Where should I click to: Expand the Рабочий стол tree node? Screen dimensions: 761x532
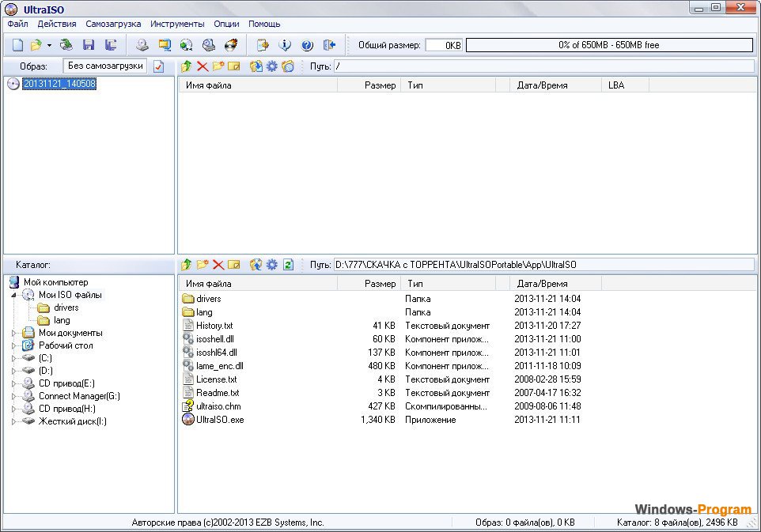coord(14,345)
